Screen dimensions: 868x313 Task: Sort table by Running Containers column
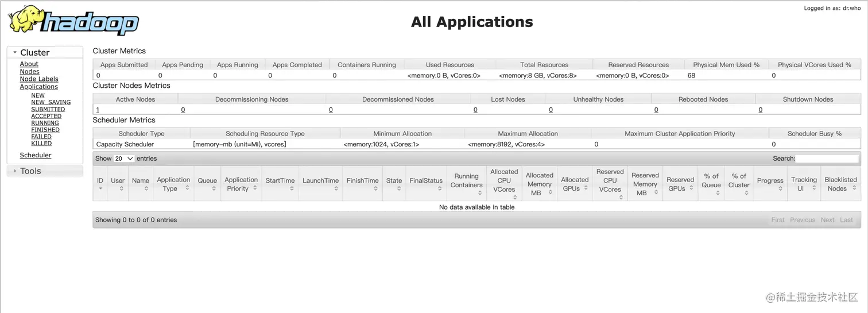click(x=466, y=184)
